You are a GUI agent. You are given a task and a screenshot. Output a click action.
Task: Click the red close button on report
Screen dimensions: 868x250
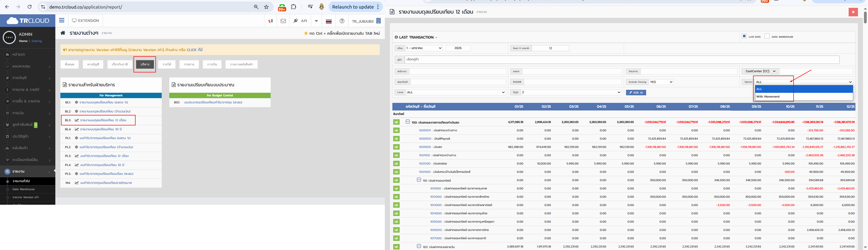point(853,12)
